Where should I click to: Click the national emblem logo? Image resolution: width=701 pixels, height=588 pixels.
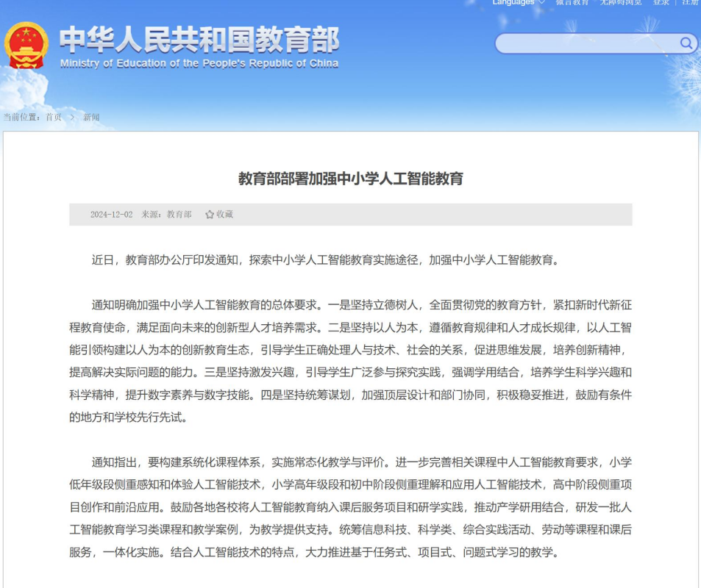click(x=26, y=46)
